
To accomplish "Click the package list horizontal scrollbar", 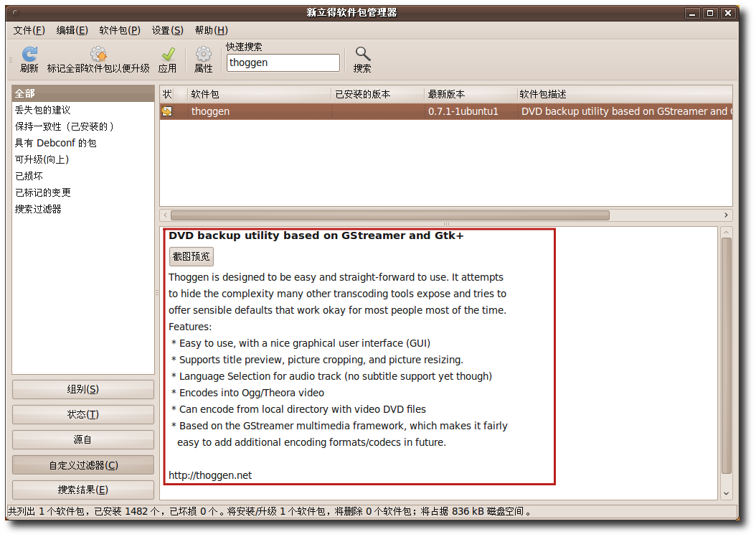I will (x=390, y=215).
